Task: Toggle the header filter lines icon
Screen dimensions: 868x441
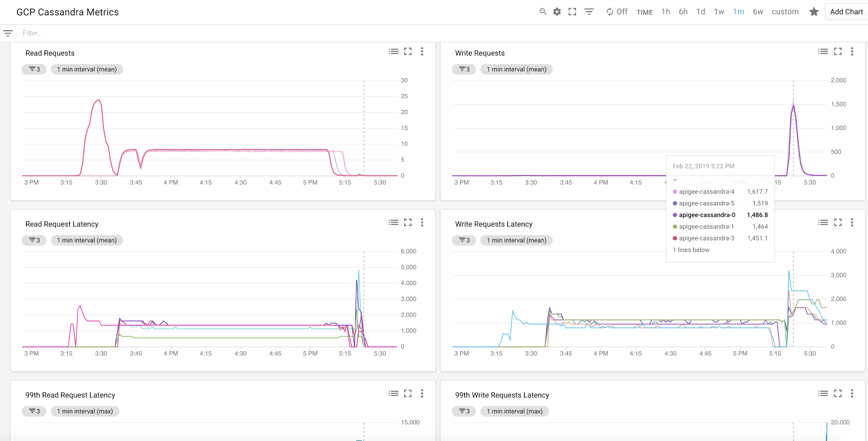Action: point(589,12)
